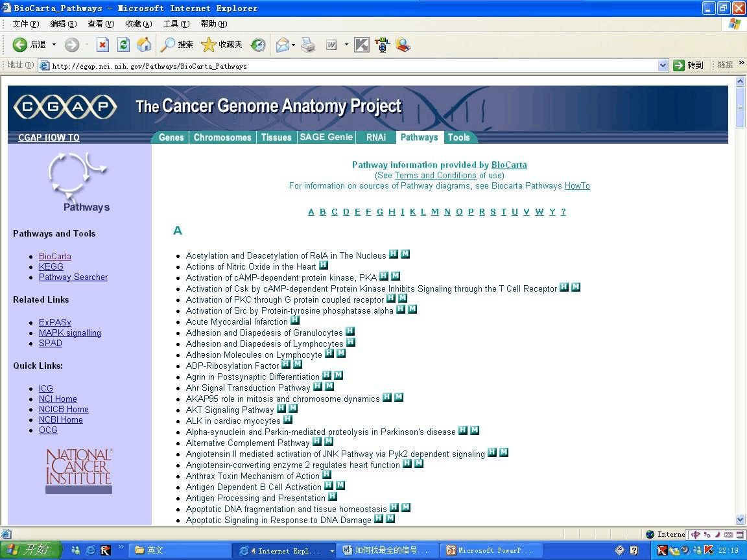Viewport: 747px width, 560px height.
Task: Go to the Home page icon
Action: [x=144, y=45]
